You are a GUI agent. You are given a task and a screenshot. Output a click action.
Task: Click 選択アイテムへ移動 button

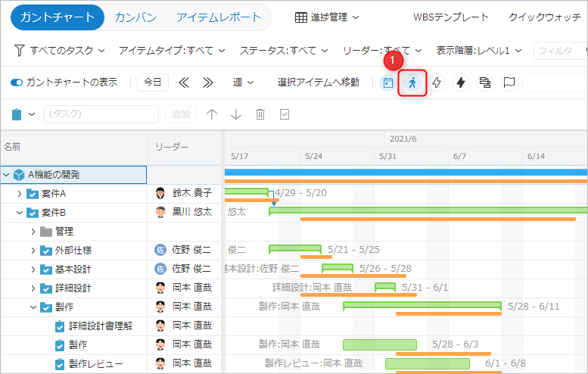tap(318, 83)
